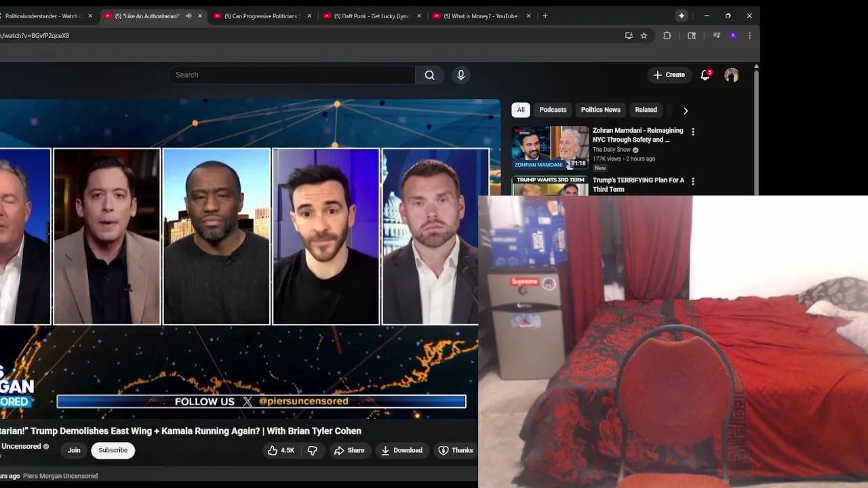
Task: Click the page URL in the address bar
Action: tap(35, 36)
